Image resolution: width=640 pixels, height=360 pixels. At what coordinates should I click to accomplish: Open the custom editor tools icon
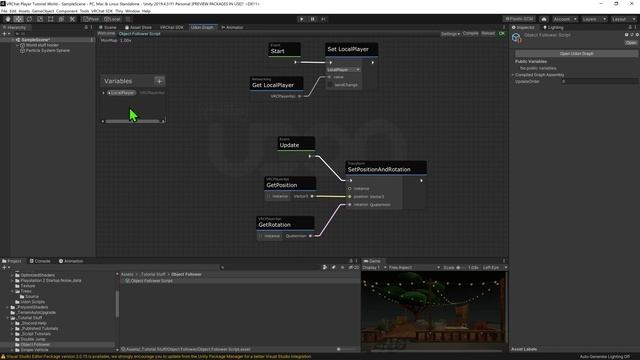(72, 19)
